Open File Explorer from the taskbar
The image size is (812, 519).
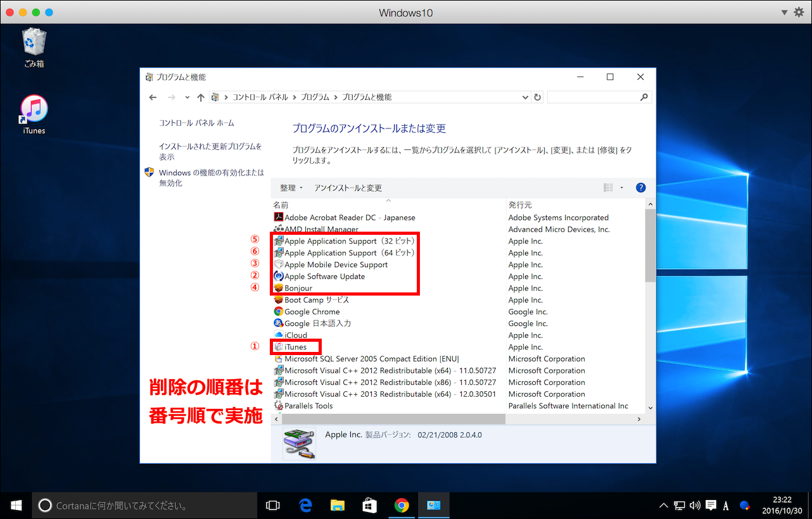pyautogui.click(x=338, y=505)
